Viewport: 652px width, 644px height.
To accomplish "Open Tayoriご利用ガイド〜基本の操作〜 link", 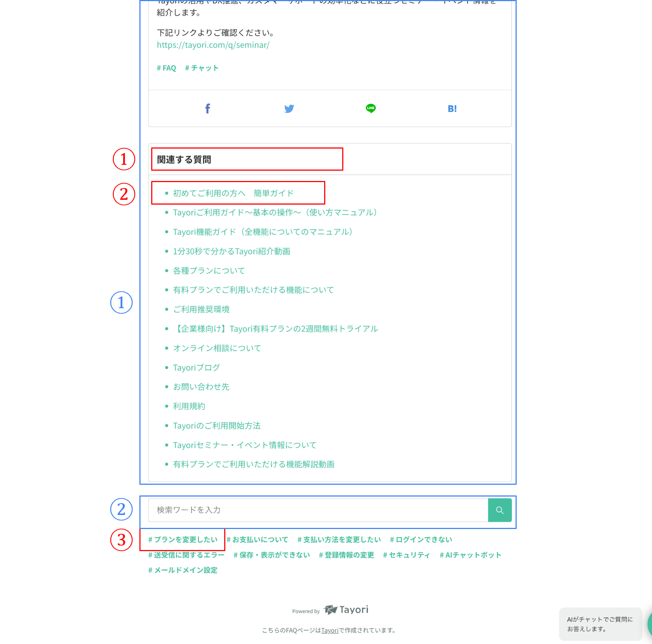I will pyautogui.click(x=275, y=212).
